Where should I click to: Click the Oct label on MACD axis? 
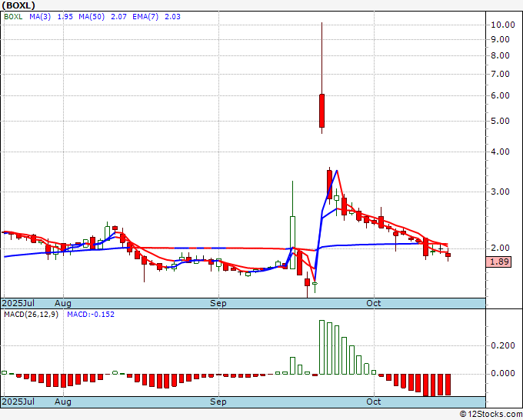(x=374, y=402)
